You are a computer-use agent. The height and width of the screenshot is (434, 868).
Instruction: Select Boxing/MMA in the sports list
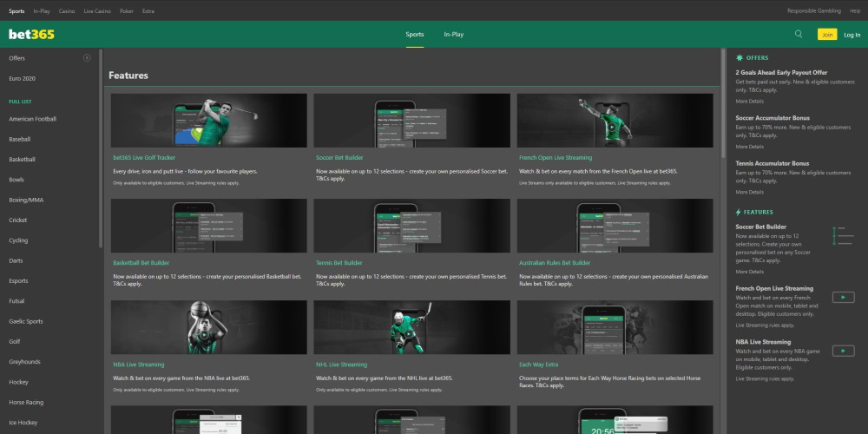click(26, 200)
